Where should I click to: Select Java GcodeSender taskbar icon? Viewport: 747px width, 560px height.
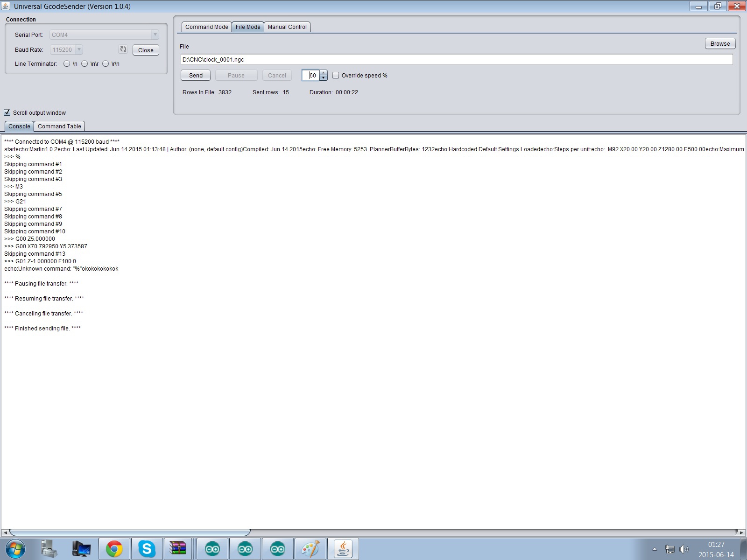click(343, 549)
